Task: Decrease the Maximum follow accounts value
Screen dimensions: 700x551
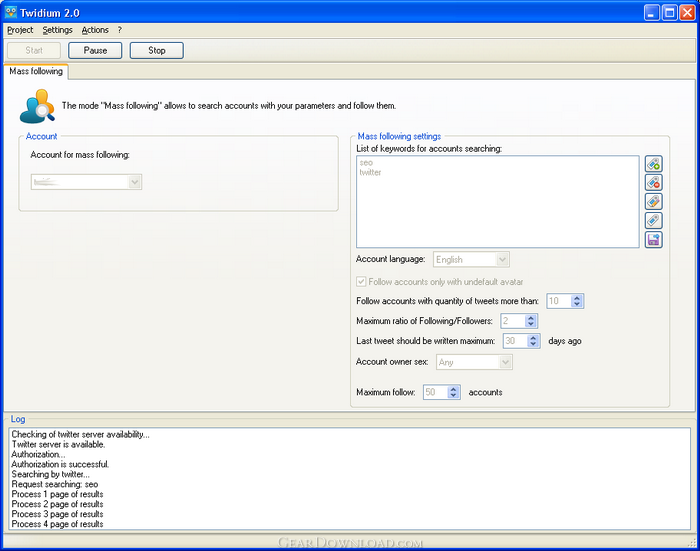Action: pyautogui.click(x=453, y=395)
